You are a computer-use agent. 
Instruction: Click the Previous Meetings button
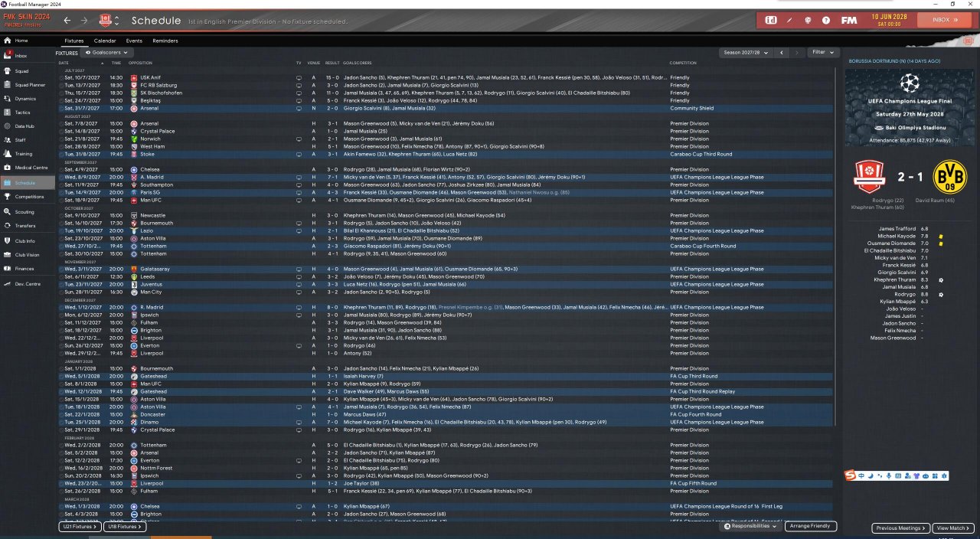(x=901, y=528)
